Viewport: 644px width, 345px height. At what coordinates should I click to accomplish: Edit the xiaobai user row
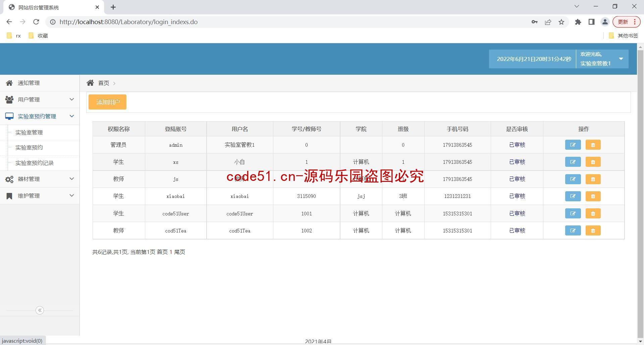[x=573, y=196]
